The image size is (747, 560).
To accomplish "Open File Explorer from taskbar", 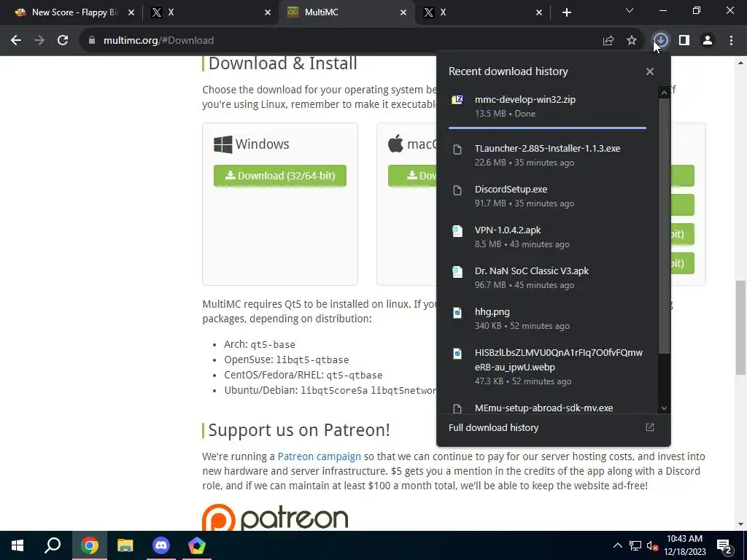I will click(125, 545).
